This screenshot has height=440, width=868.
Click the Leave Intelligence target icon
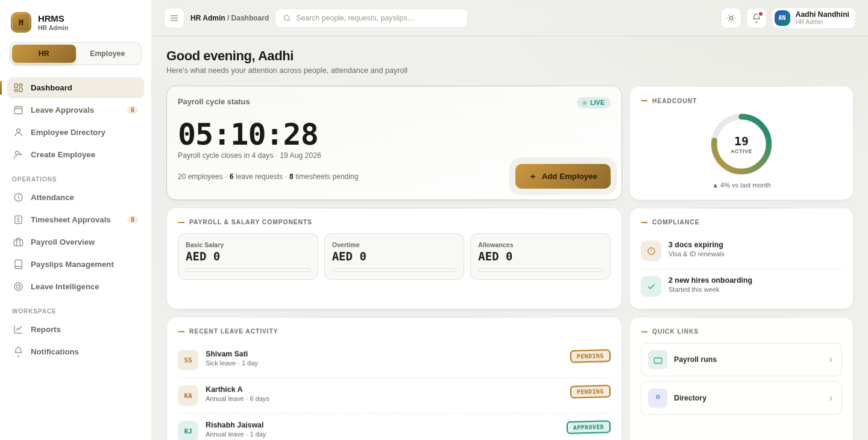pyautogui.click(x=18, y=286)
